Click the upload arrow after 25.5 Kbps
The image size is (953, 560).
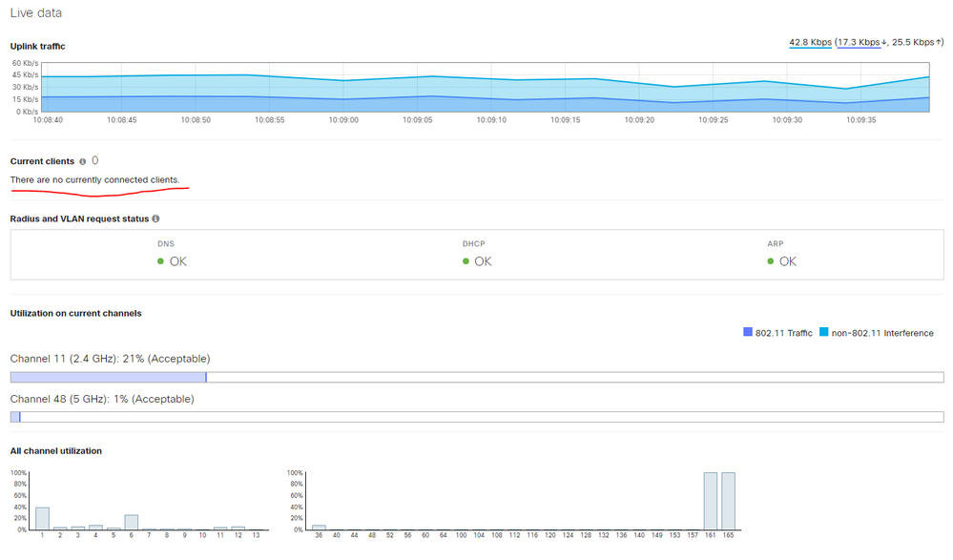[939, 43]
